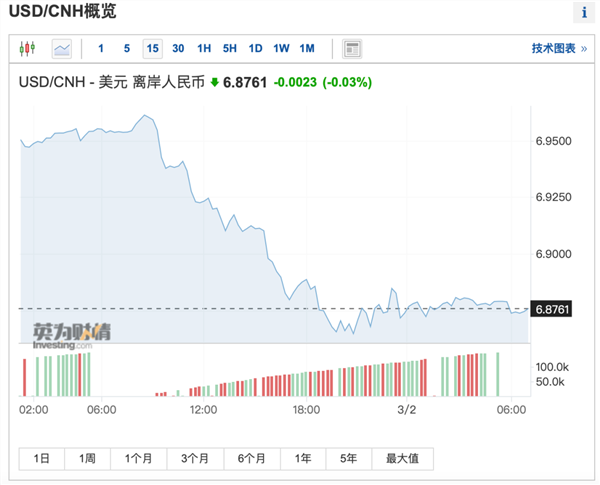Switch range to 1年
Image resolution: width=600 pixels, height=485 pixels.
tap(302, 458)
